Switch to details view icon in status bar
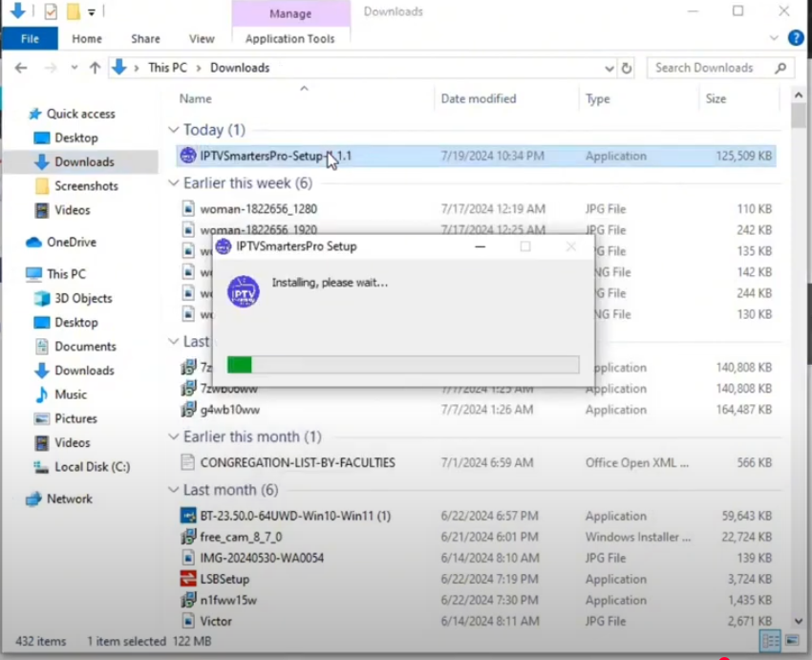Image resolution: width=812 pixels, height=660 pixels. pyautogui.click(x=770, y=641)
